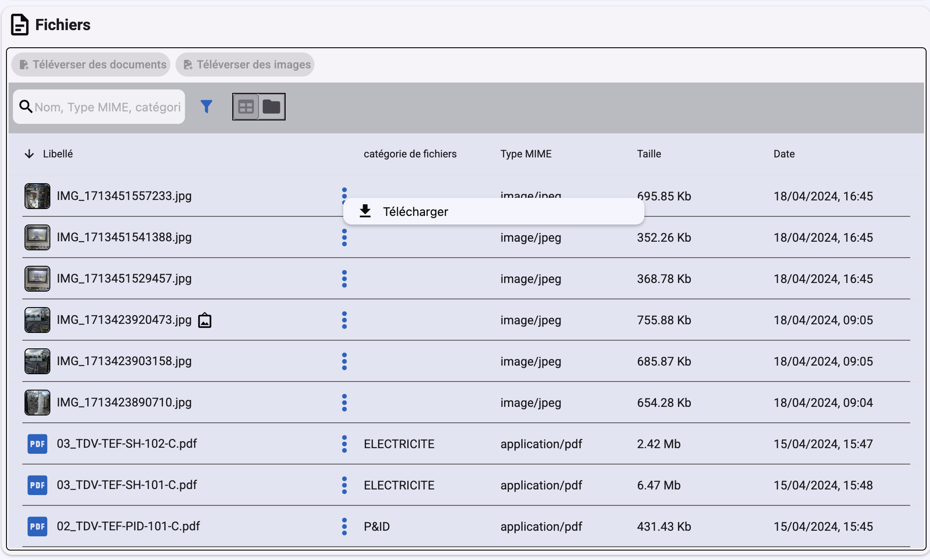Open options menu for 02_TDV-TEF-PID-101-C.pdf
Viewport: 930px width, 560px height.
[344, 526]
